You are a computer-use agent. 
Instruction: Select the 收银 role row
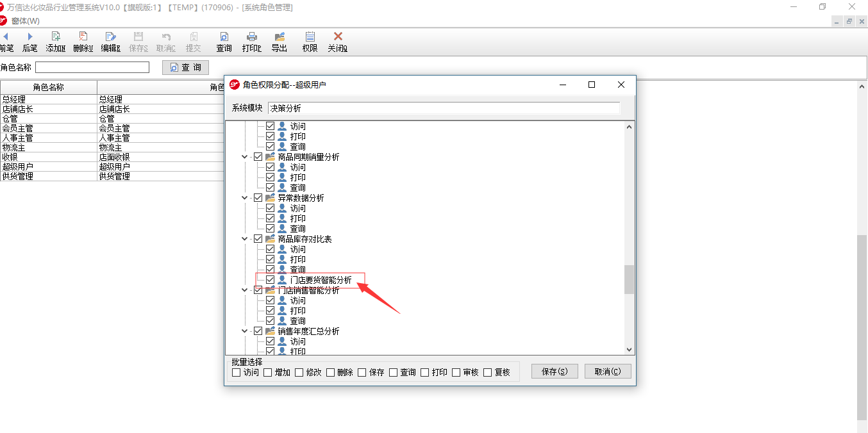click(112, 157)
